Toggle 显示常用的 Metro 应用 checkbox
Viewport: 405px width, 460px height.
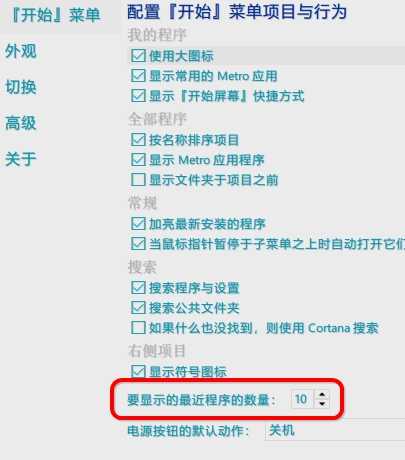(x=138, y=76)
